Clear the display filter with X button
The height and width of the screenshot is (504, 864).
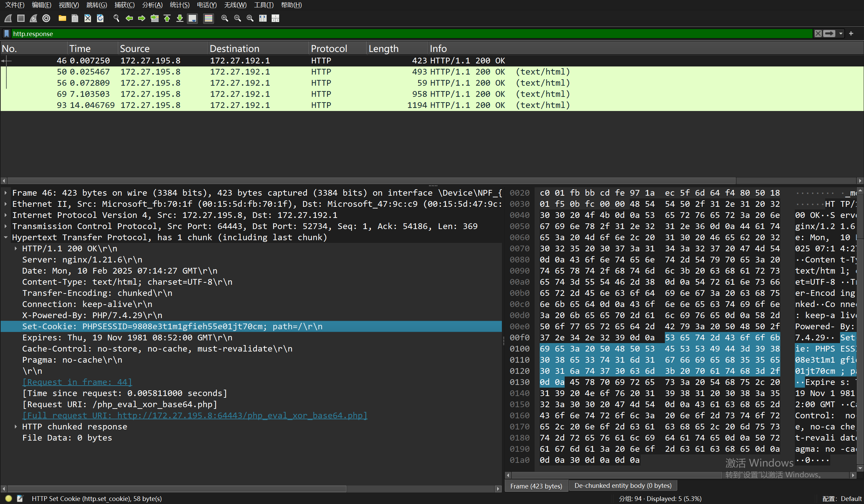tap(818, 34)
